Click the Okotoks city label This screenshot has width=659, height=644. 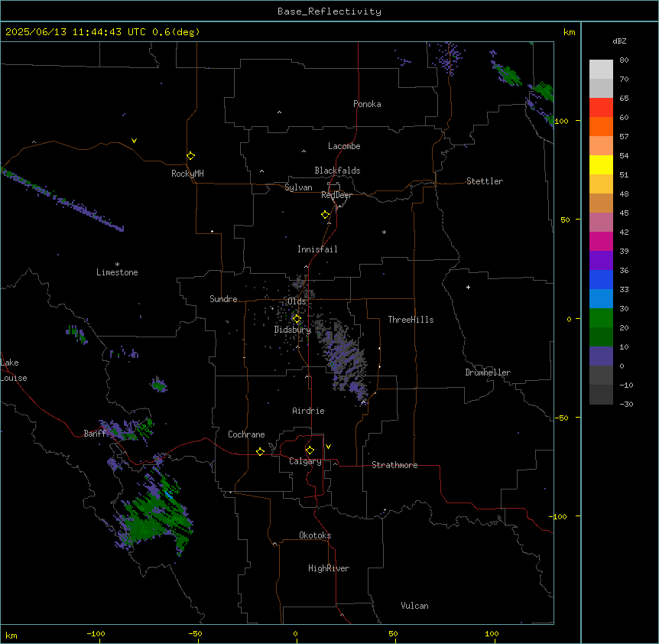coord(315,535)
